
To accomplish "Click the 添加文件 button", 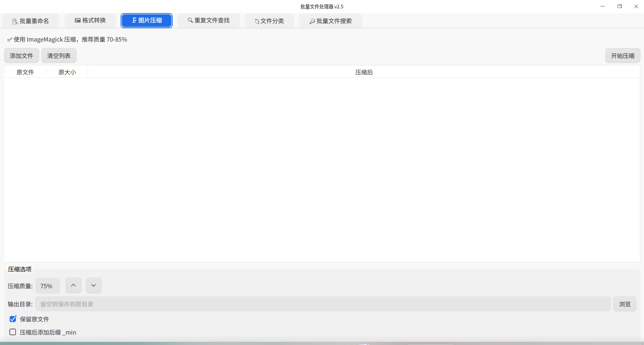I will [22, 56].
